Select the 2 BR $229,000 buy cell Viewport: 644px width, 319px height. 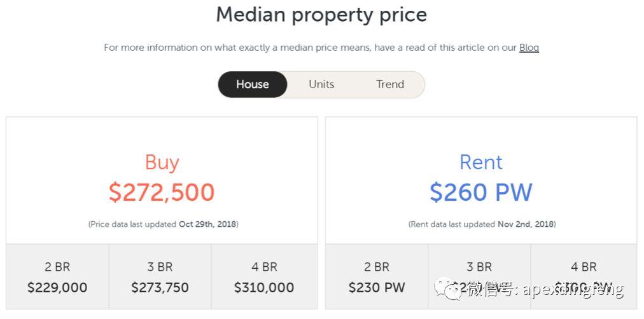[57, 277]
